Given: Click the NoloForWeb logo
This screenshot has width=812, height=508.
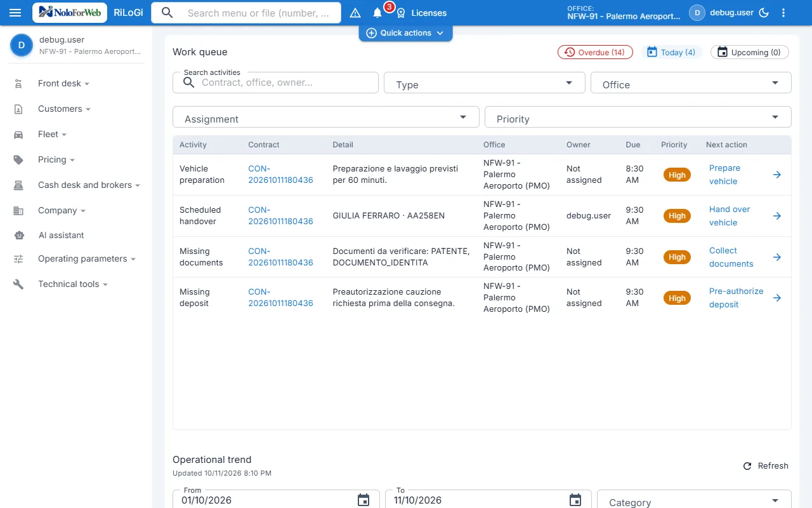Looking at the screenshot, I should tap(70, 13).
